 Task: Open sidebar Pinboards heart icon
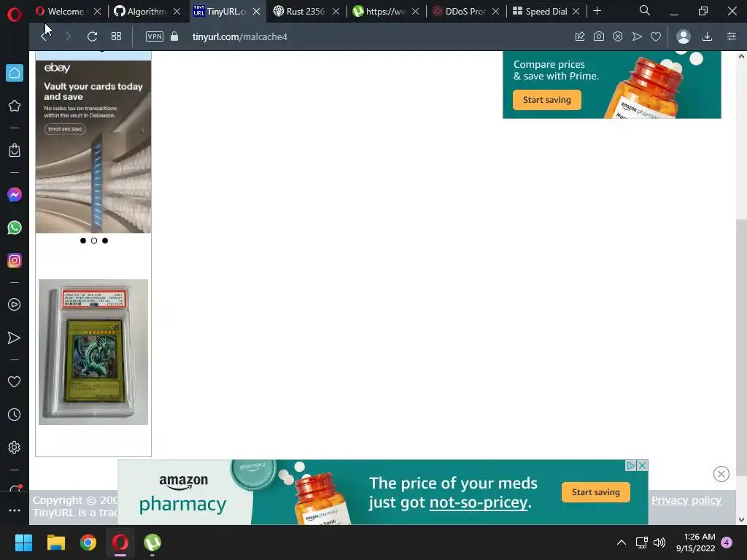tap(15, 382)
